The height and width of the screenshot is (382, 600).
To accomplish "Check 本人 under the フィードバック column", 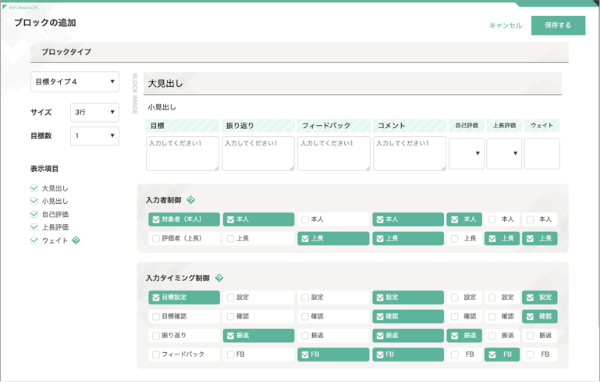I will (333, 219).
